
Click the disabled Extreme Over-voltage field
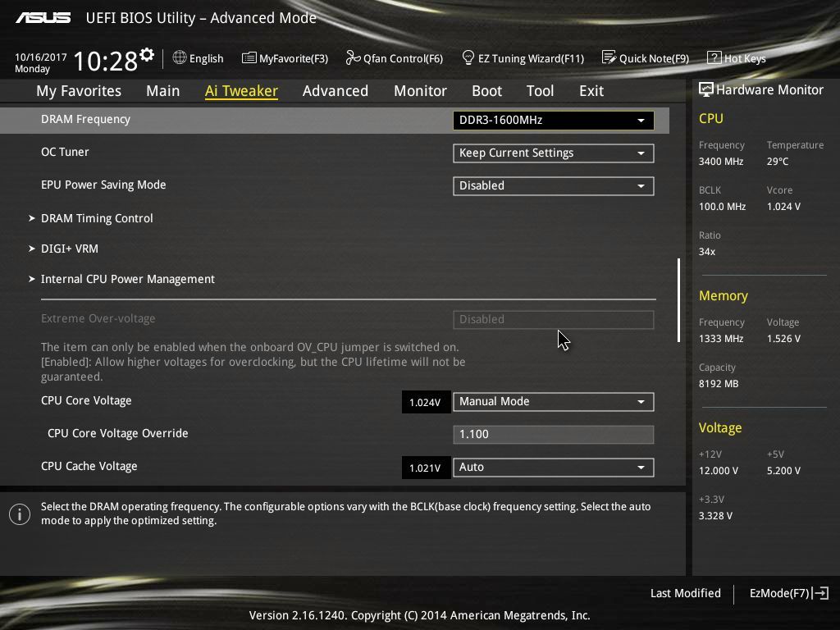[553, 319]
